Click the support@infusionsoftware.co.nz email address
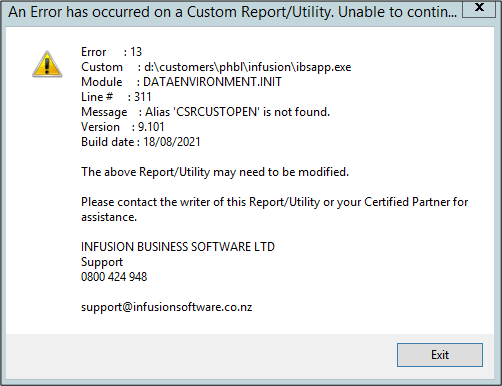 click(x=167, y=307)
